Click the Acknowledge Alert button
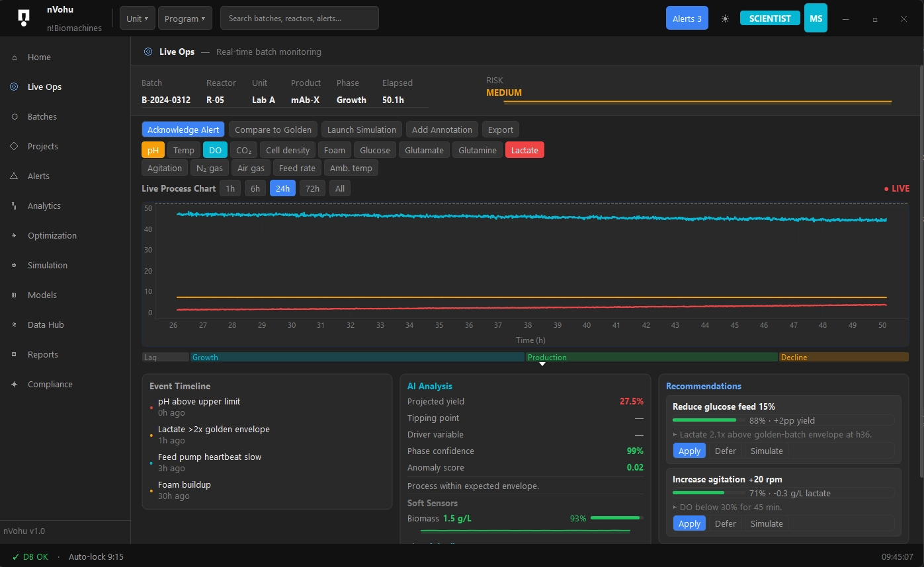Screen dimensions: 924x567 pos(183,130)
